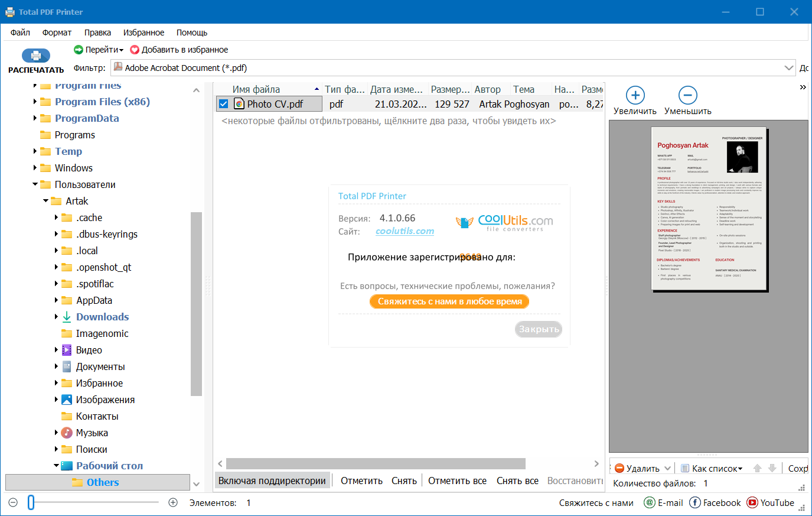The image size is (812, 516).
Task: Click the Отметить button
Action: pos(361,481)
